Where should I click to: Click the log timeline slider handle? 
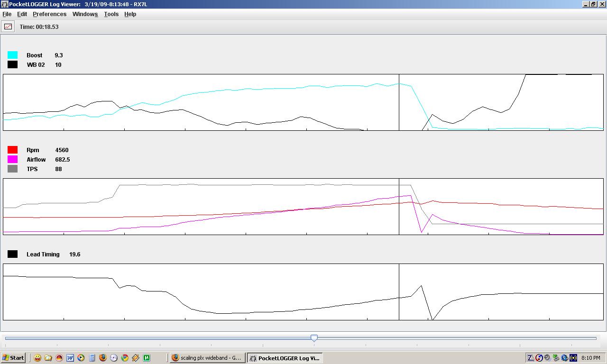(314, 338)
